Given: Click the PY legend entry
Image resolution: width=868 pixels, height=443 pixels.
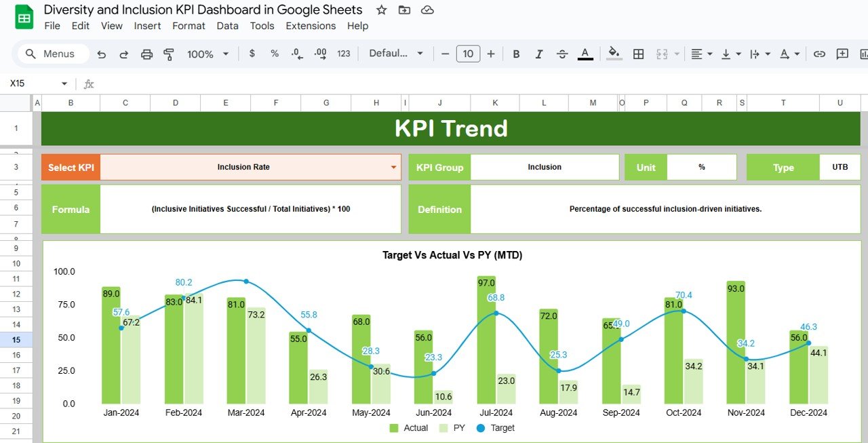Looking at the screenshot, I should pos(452,428).
